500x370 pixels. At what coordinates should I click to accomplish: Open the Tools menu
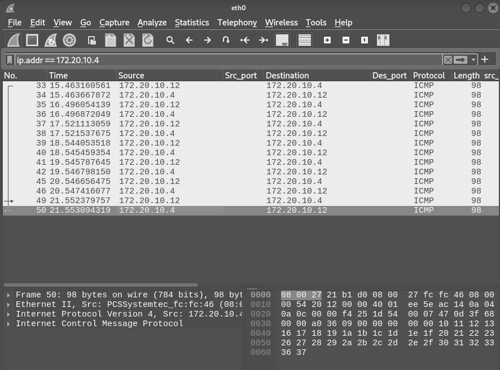(316, 23)
